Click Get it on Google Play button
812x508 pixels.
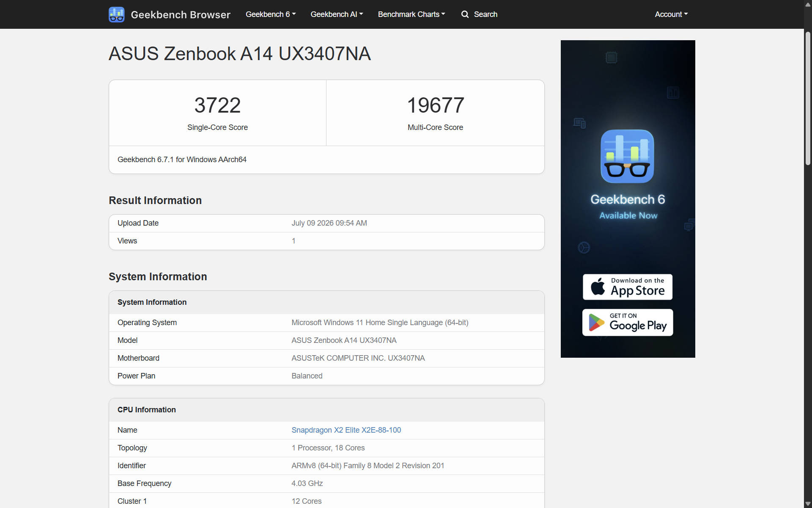[x=628, y=323]
